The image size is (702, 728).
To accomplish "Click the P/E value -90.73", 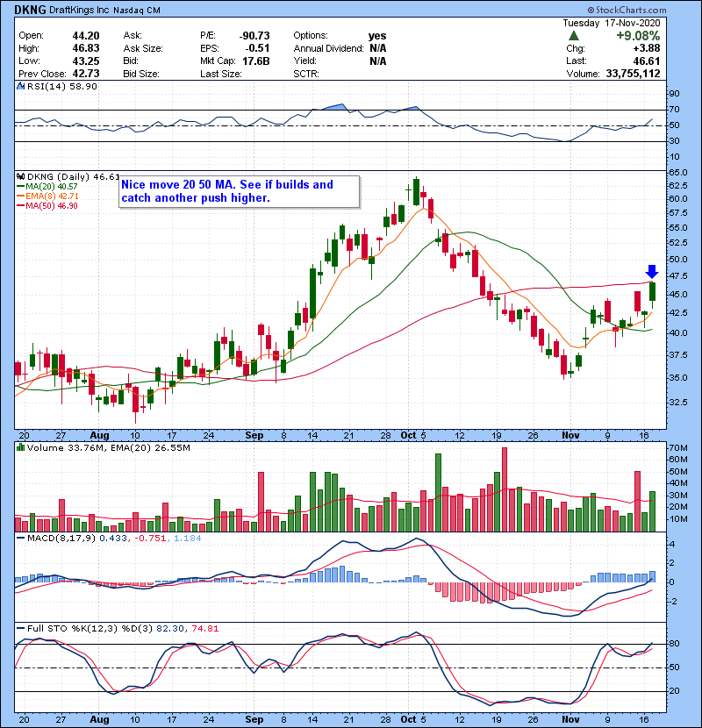I will pos(254,36).
